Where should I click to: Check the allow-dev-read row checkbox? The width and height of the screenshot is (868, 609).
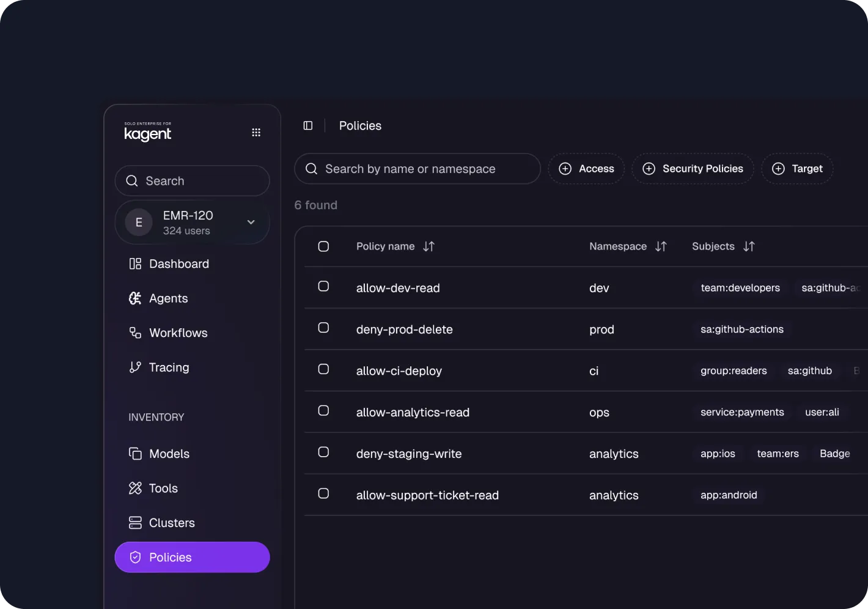click(323, 286)
